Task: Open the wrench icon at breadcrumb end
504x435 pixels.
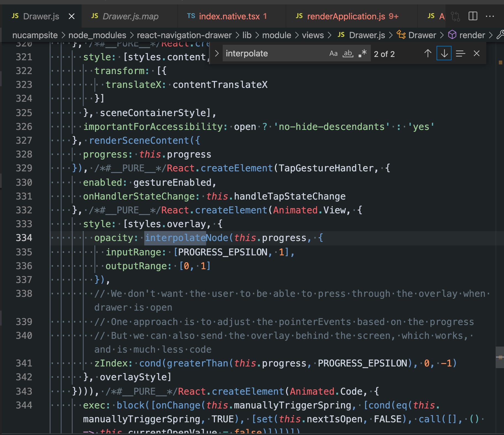Action: coord(500,35)
